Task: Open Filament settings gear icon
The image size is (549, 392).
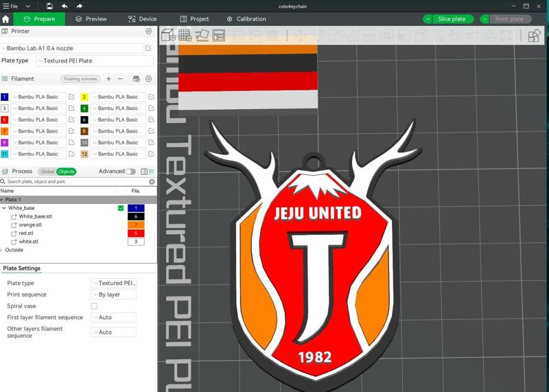Action: (148, 79)
